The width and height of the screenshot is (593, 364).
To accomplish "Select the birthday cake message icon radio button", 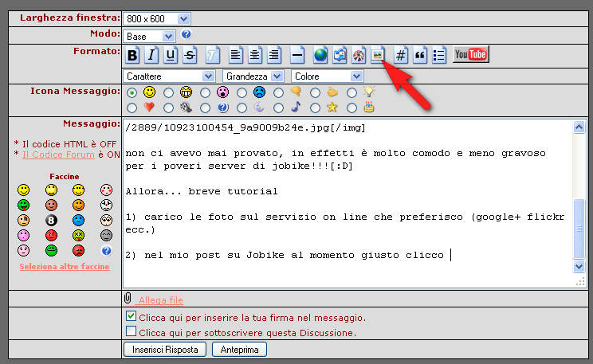I will [x=351, y=108].
